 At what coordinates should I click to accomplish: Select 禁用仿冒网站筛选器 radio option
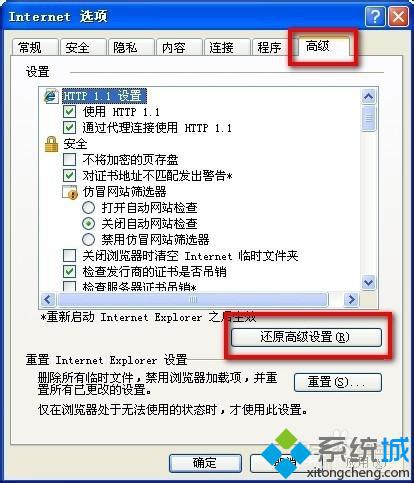point(88,239)
